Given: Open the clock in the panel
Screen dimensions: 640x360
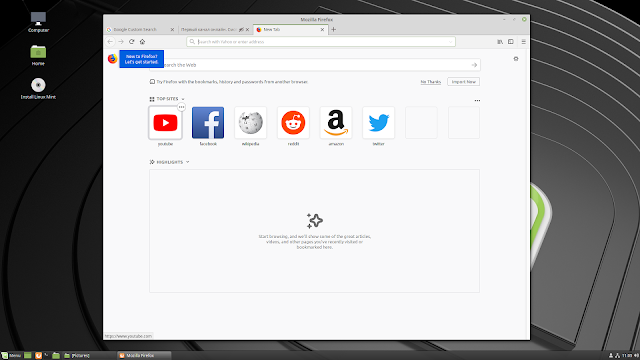Looking at the screenshot, I should [627, 356].
